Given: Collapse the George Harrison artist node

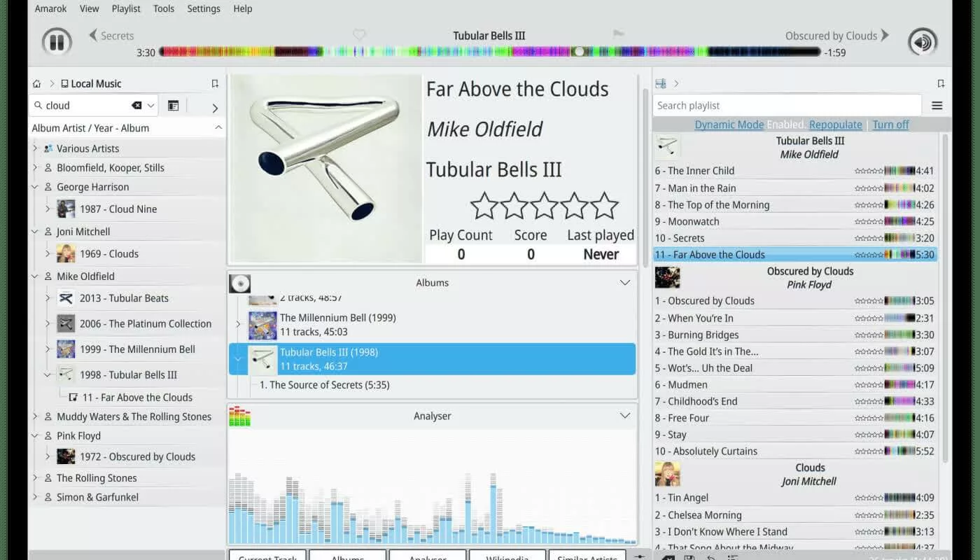Looking at the screenshot, I should (x=35, y=187).
